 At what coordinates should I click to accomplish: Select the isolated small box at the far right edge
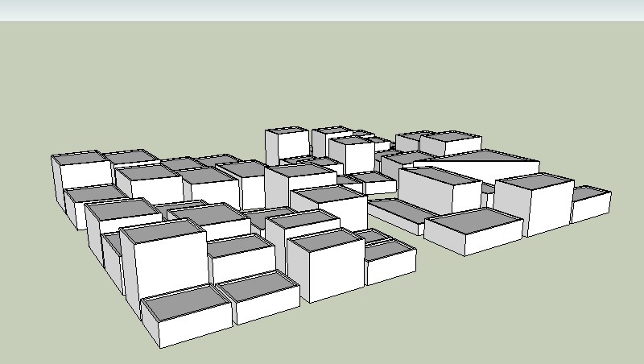point(591,205)
